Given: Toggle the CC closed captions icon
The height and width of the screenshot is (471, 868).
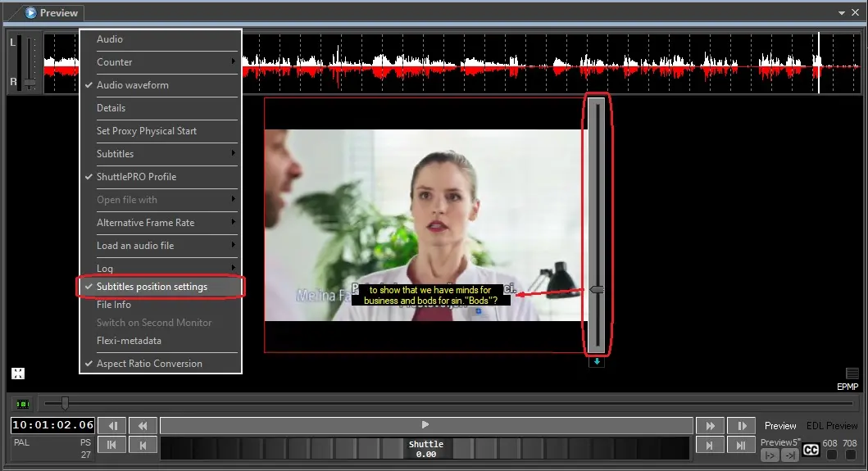Looking at the screenshot, I should tap(811, 450).
